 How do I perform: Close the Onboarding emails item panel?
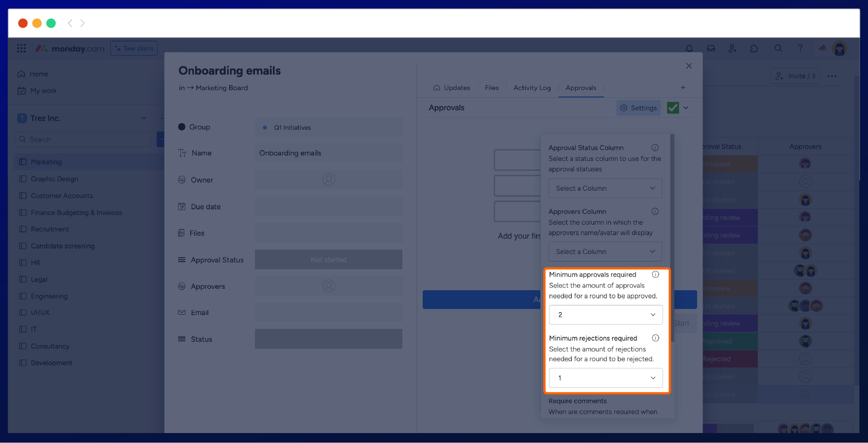pos(689,66)
